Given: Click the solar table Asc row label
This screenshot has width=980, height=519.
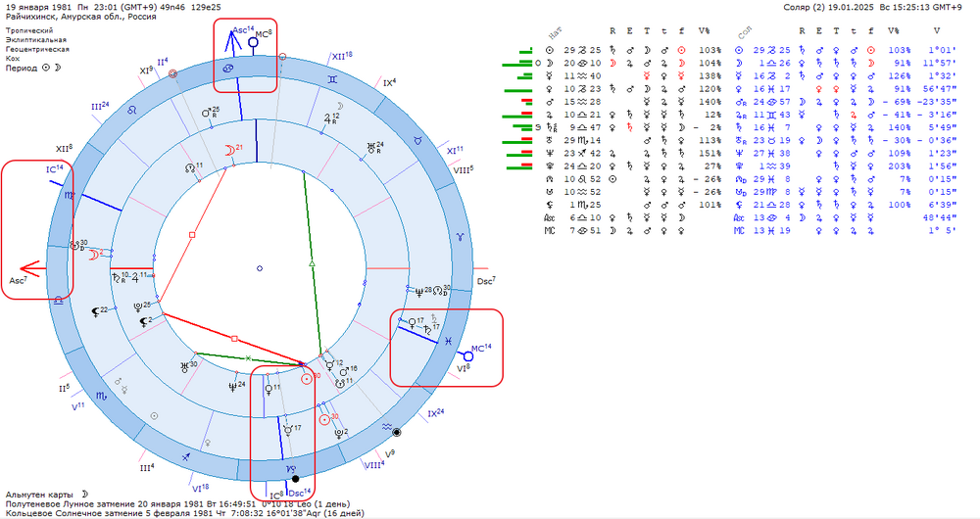Looking at the screenshot, I should point(740,218).
